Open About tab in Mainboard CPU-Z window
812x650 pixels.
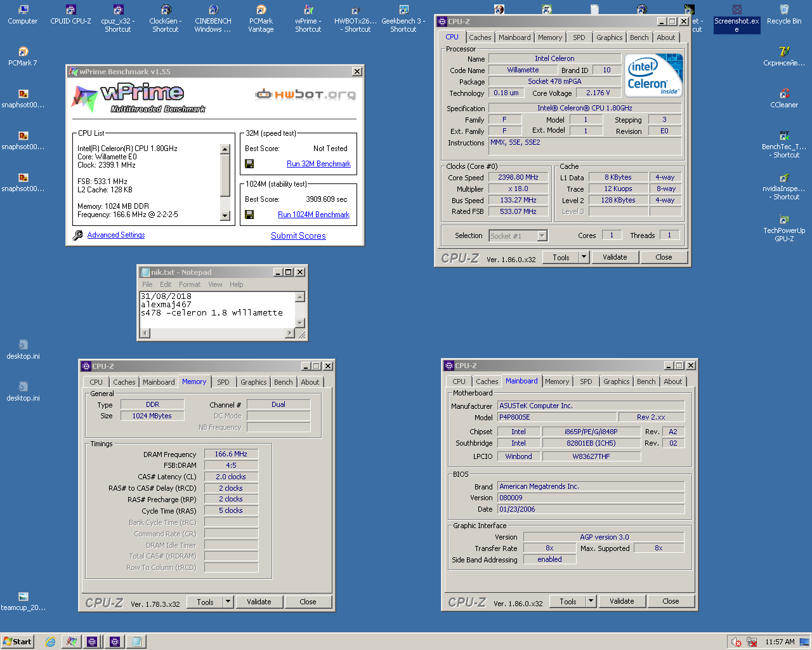pyautogui.click(x=673, y=381)
